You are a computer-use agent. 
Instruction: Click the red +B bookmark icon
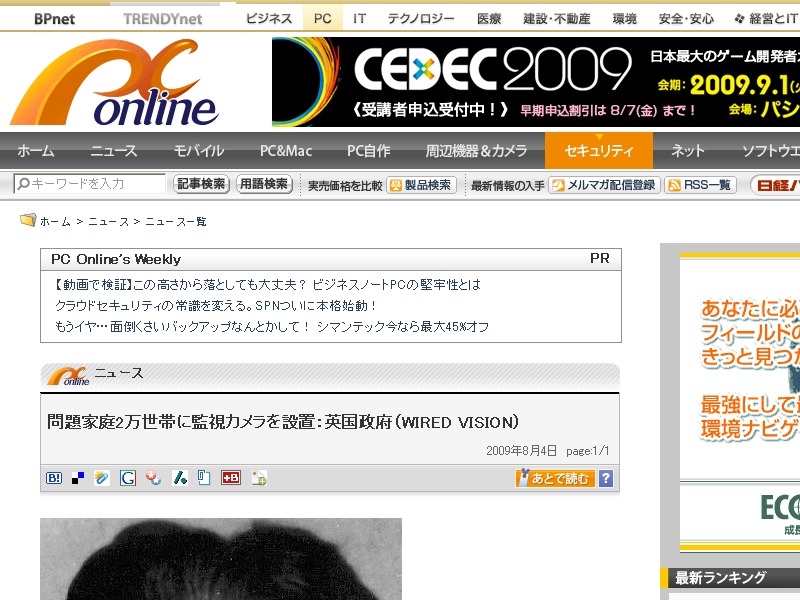click(231, 478)
